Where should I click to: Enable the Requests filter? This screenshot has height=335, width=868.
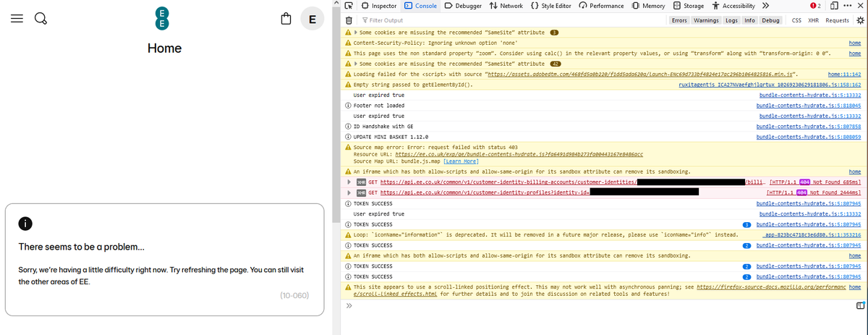click(x=837, y=20)
